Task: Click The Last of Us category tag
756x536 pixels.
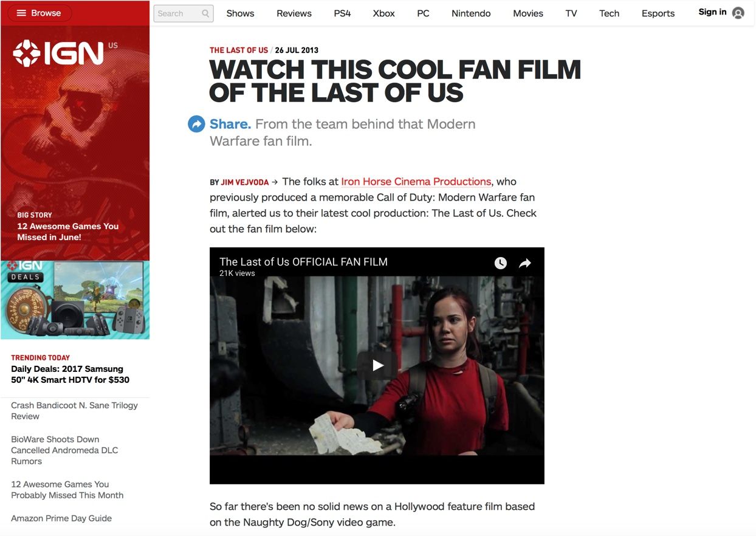Action: coord(239,50)
